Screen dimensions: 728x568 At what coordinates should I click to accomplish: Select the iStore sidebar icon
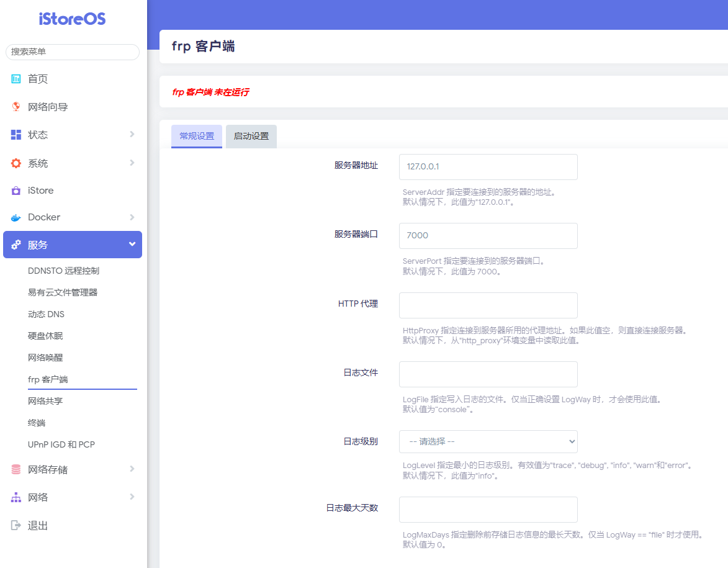[15, 191]
